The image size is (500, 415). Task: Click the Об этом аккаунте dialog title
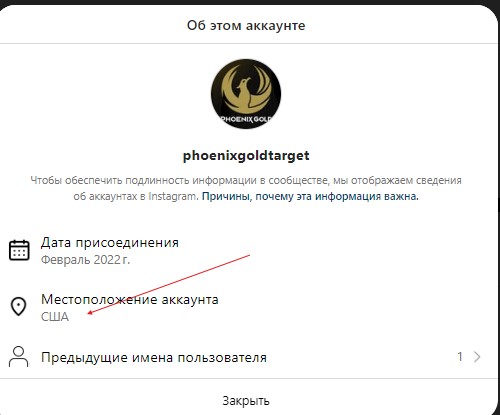[246, 26]
